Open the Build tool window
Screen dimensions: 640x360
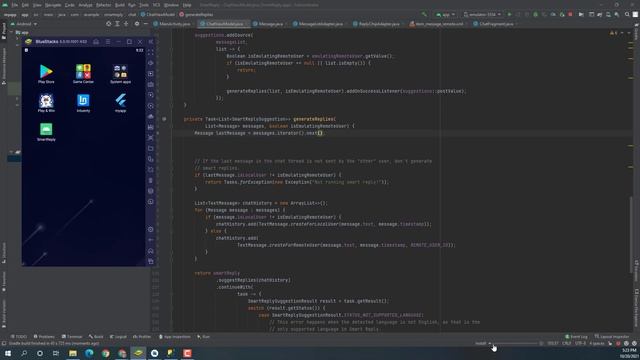click(96, 337)
